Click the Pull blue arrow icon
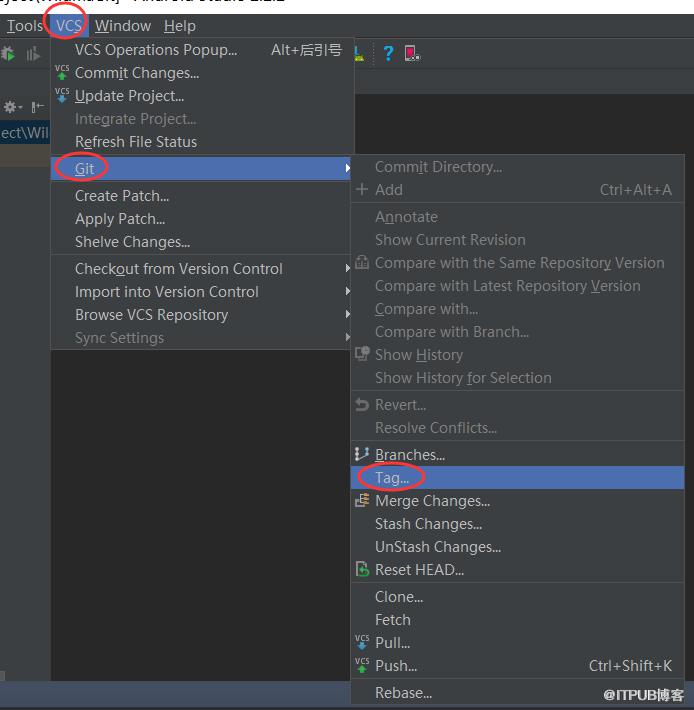 point(362,642)
